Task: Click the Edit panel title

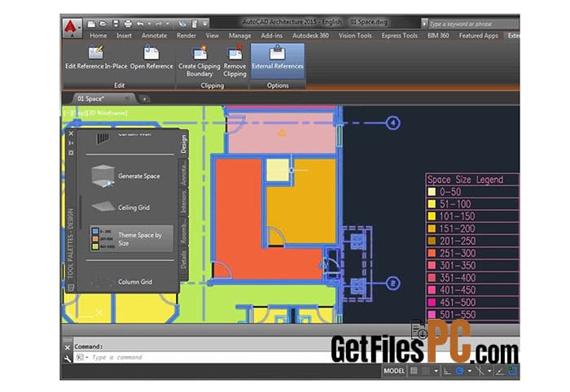Action: [119, 85]
